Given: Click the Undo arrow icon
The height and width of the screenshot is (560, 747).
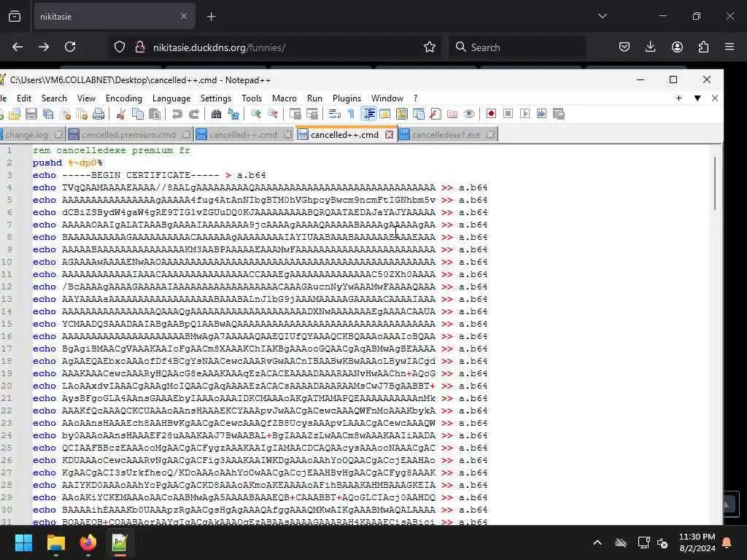Looking at the screenshot, I should [177, 114].
